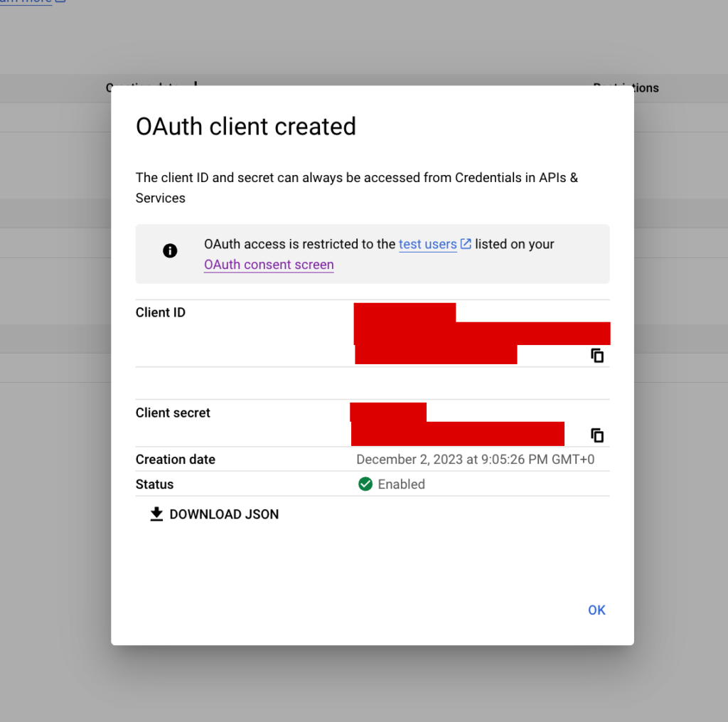Viewport: 728px width, 722px height.
Task: Click the Status label
Action: coord(154,484)
